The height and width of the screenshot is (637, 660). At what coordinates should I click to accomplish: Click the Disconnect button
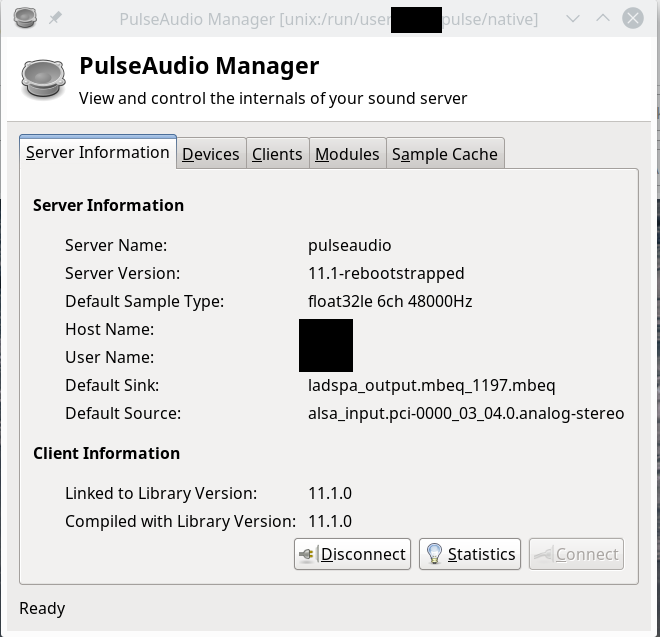352,554
